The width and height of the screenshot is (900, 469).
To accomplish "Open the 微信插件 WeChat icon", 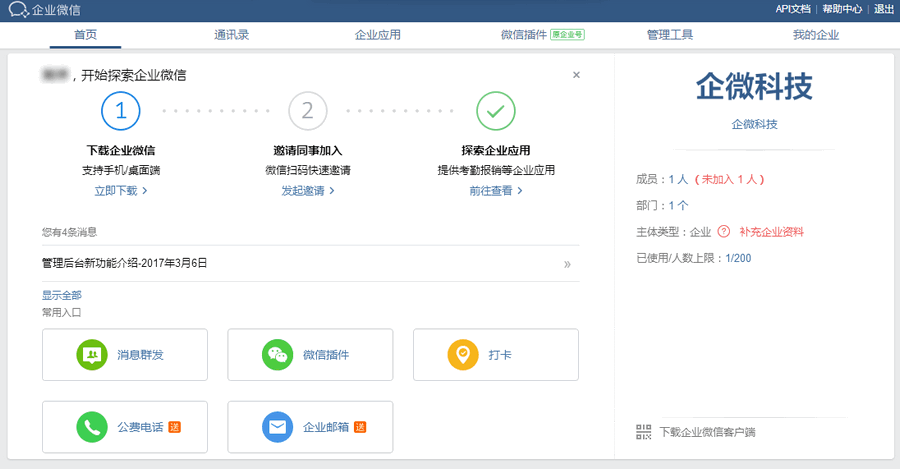I will click(x=277, y=355).
